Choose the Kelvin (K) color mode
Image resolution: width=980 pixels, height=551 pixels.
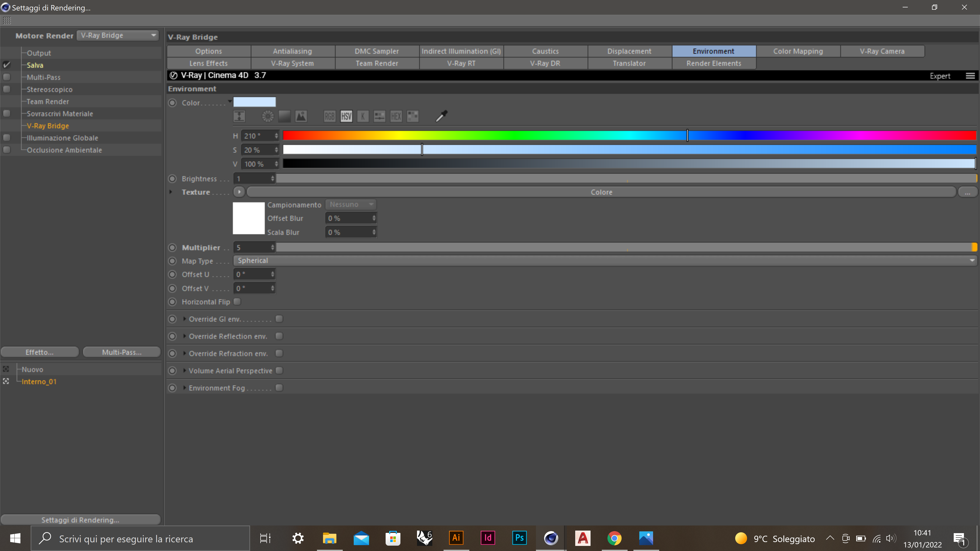point(363,116)
